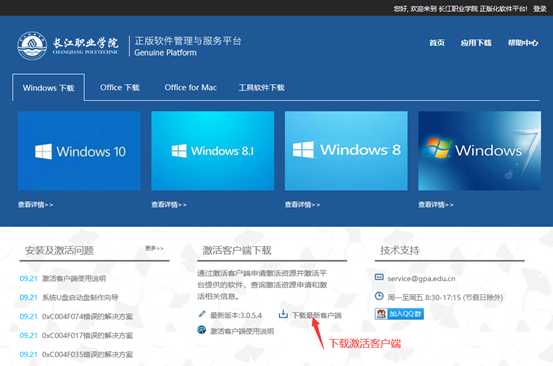Click the 正版软件管理与服务平台 title
553x366 pixels.
click(188, 41)
